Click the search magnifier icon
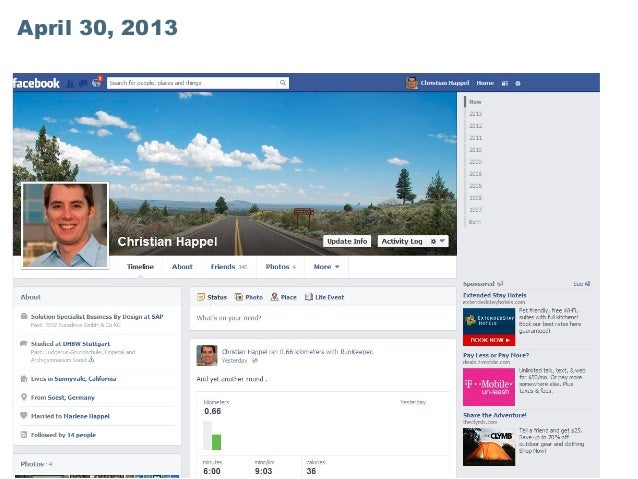Viewport: 638px width, 479px height. [282, 83]
